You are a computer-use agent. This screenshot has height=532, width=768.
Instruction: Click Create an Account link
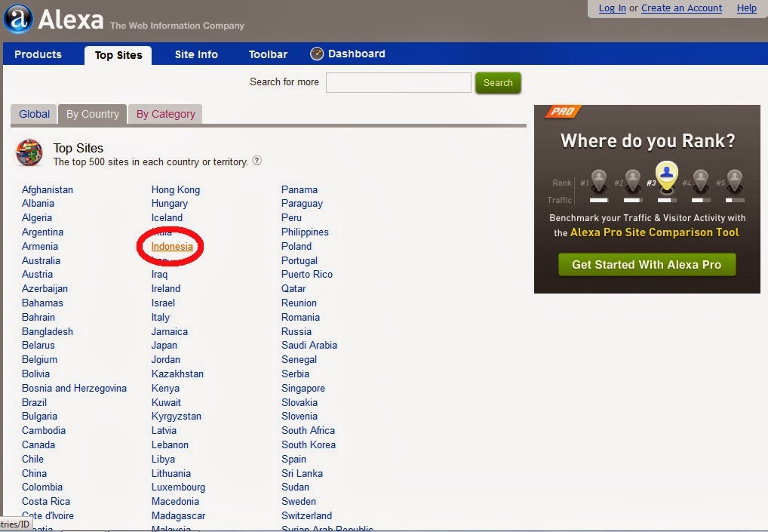[x=681, y=8]
